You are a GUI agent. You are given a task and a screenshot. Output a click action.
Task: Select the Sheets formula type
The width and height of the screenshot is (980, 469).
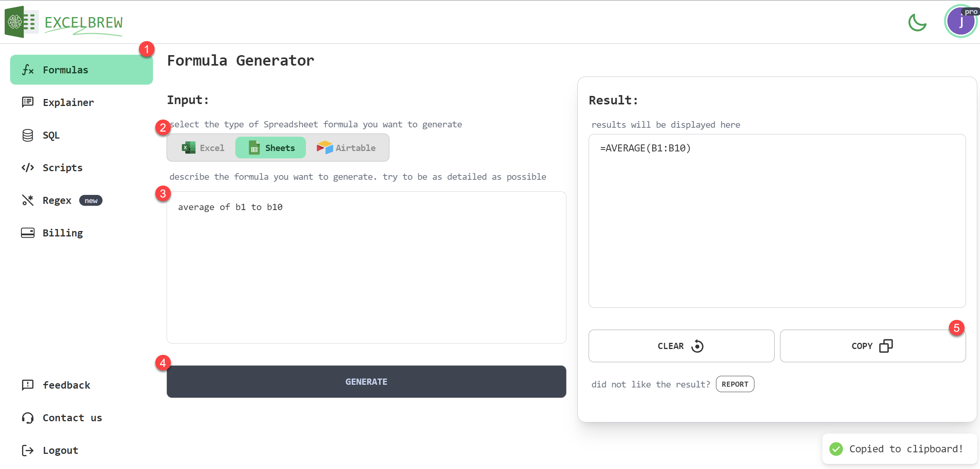[271, 148]
